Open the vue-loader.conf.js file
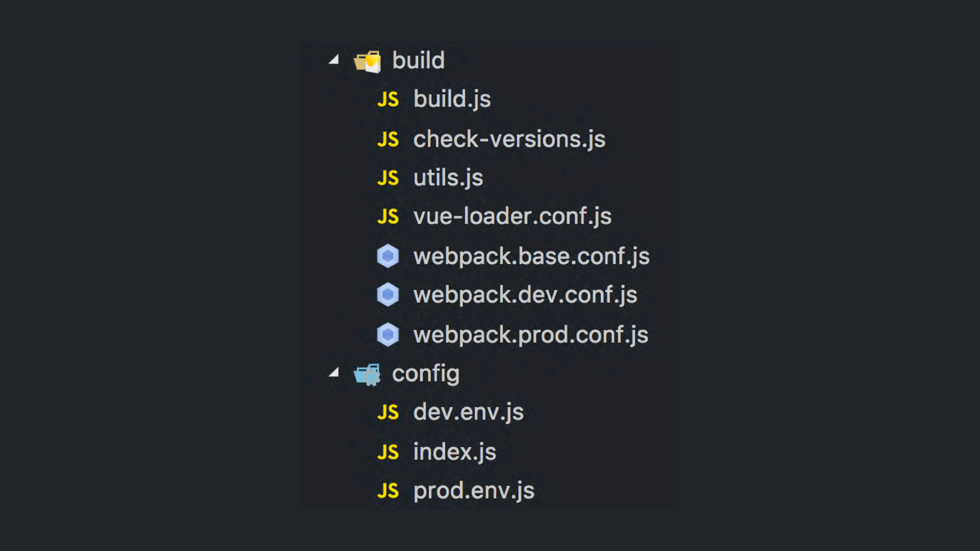The width and height of the screenshot is (980, 551). pos(512,216)
